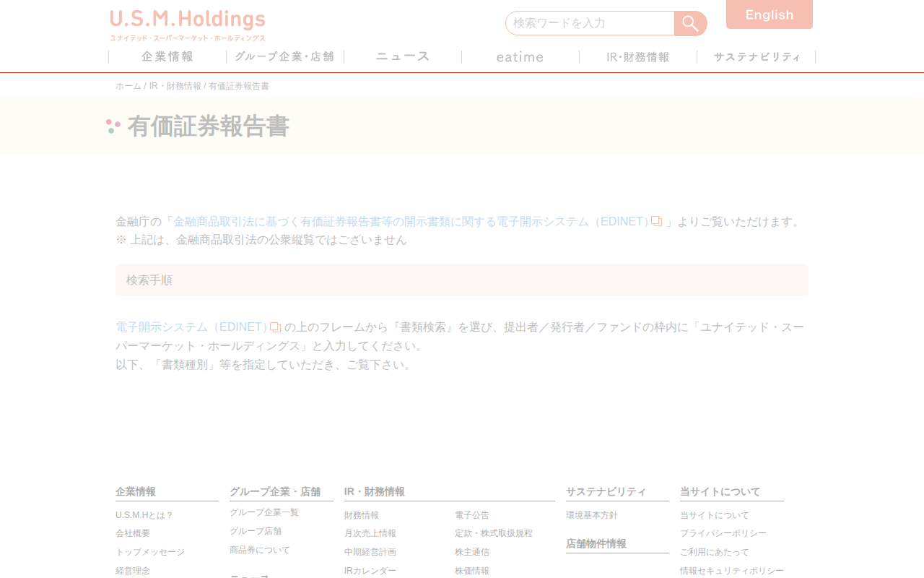Click the U.S.M.Holdings logo
The height and width of the screenshot is (578, 924).
(x=188, y=25)
